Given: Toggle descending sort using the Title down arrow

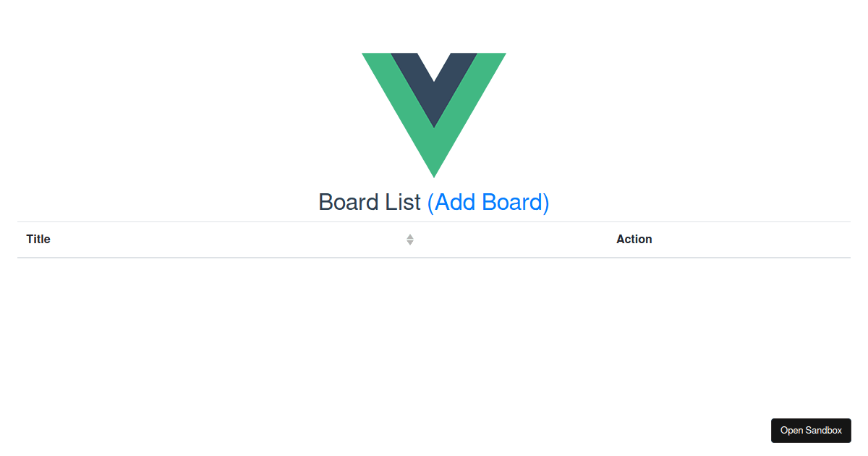Looking at the screenshot, I should pos(410,243).
